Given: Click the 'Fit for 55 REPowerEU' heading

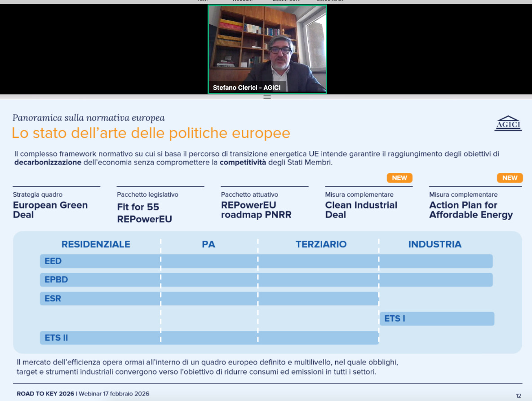Looking at the screenshot, I should coord(145,213).
